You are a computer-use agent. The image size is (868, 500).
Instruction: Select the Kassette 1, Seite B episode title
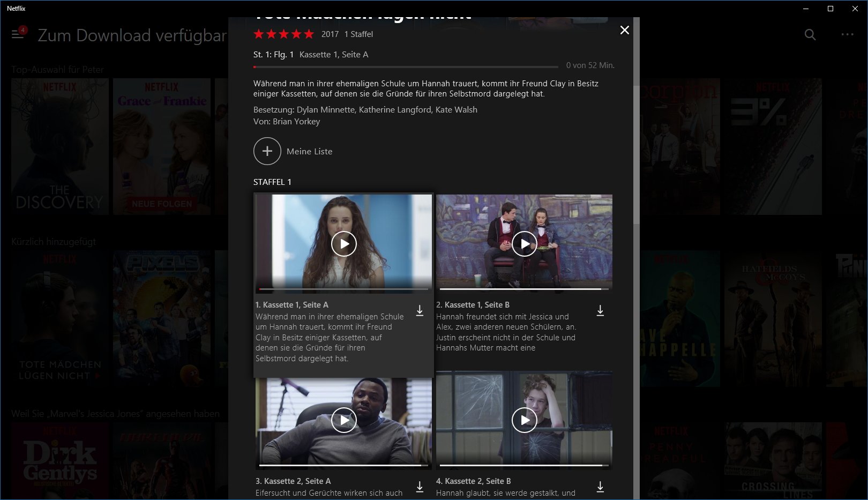click(473, 305)
